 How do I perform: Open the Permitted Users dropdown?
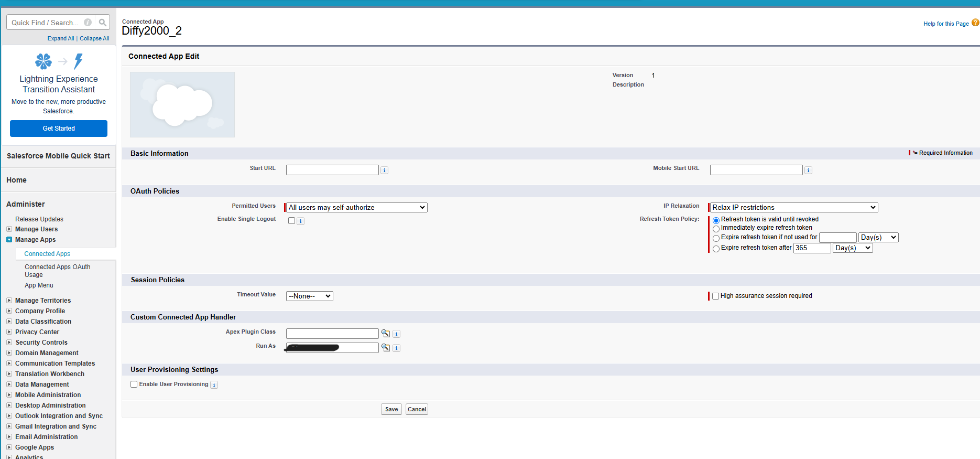point(357,207)
